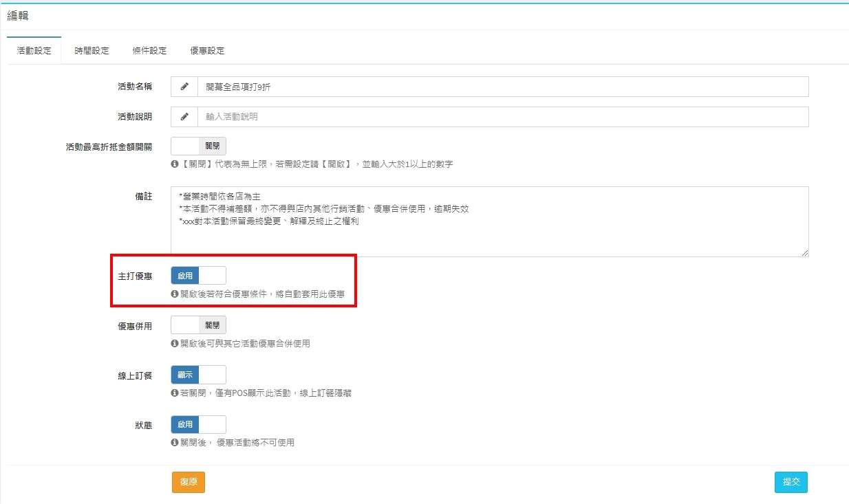Click info icon under 活動最高折抵金額開關
Viewport: 849px width, 504px height.
[175, 164]
